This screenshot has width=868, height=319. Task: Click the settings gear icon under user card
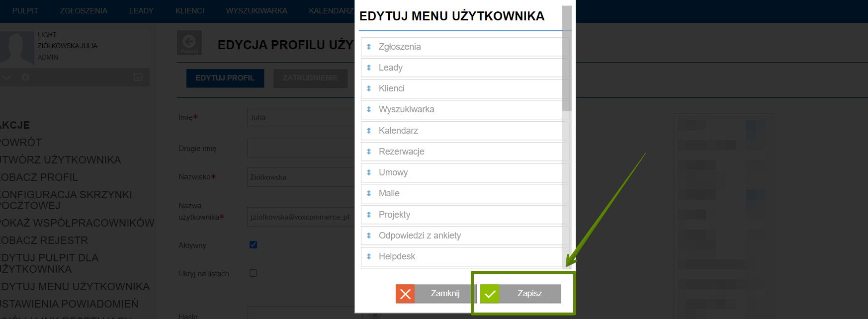[x=25, y=77]
